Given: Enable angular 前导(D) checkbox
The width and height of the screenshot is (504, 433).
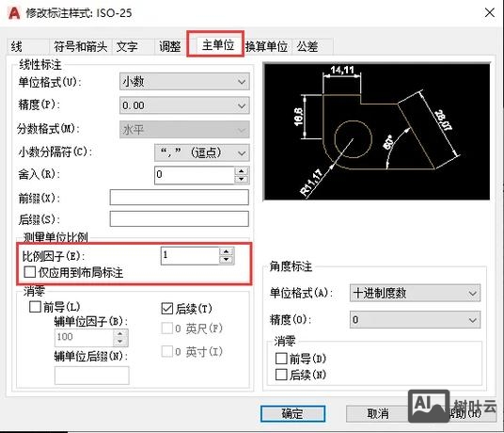Looking at the screenshot, I should coord(281,358).
